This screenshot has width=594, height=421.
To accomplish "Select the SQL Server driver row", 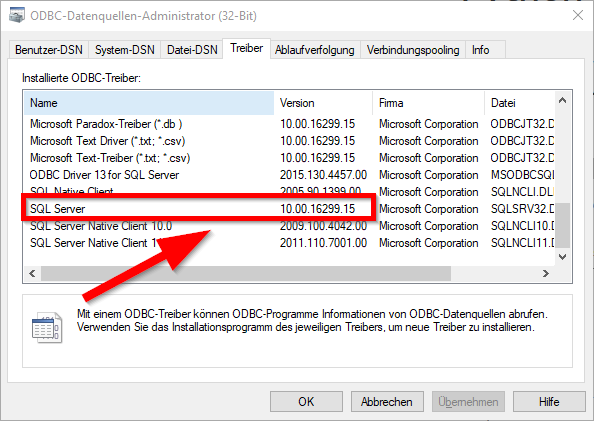I will (x=289, y=209).
